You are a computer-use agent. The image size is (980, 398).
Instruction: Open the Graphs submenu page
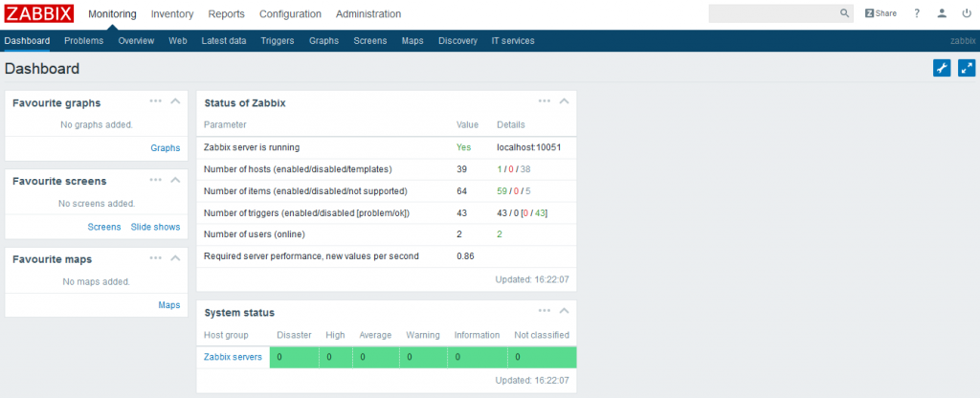323,40
